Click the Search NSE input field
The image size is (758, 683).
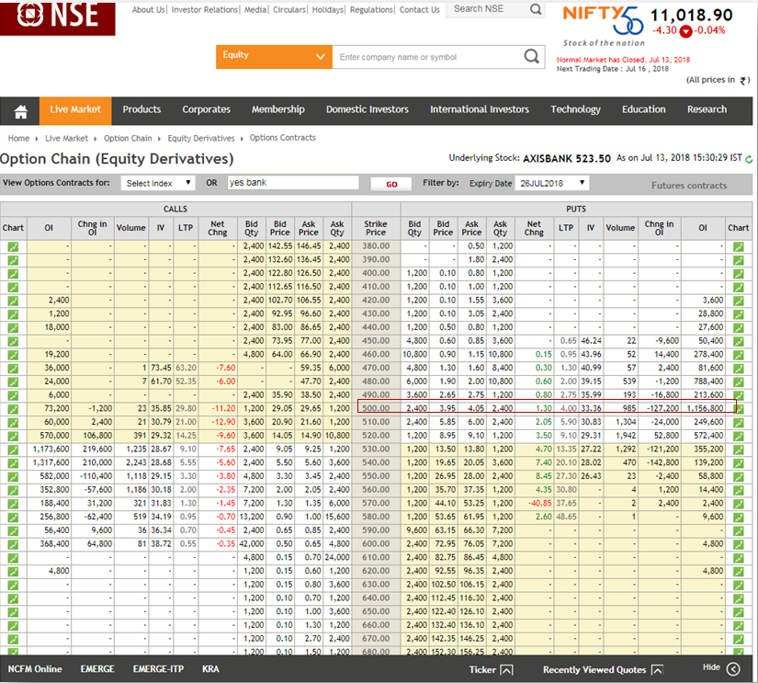point(487,9)
